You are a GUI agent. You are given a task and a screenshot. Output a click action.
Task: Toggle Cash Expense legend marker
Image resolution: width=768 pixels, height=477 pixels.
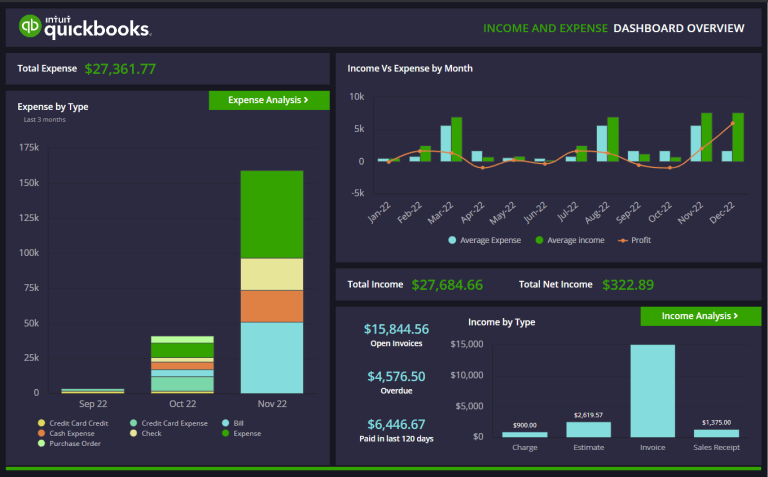click(40, 433)
